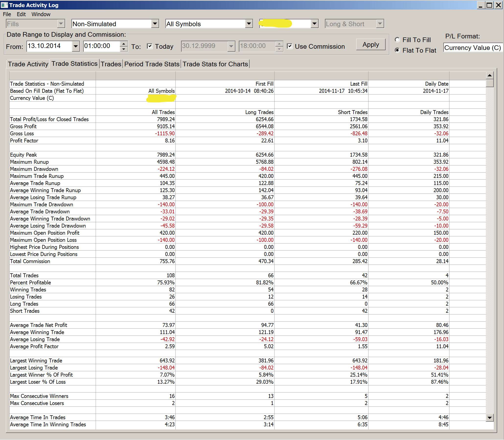504x440 pixels.
Task: Select the Flat To Flat option
Action: pos(397,50)
